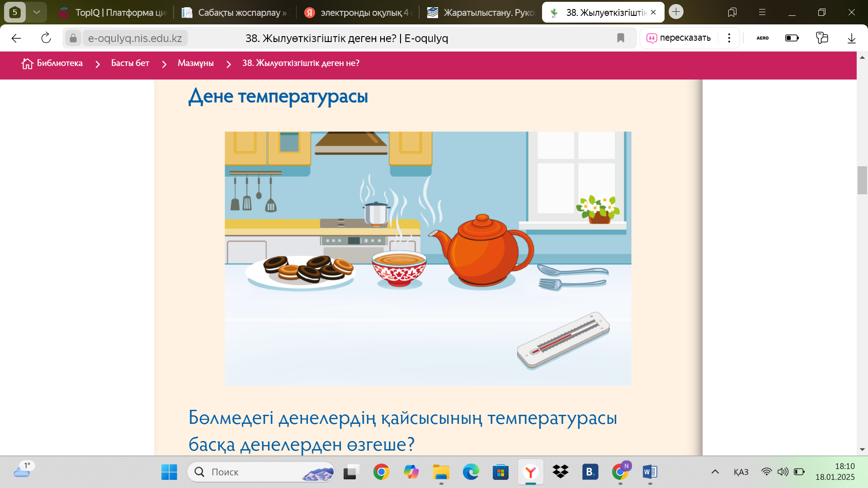Go to Мазмұны breadcrumb link
Screen dimensions: 868x488
[x=195, y=63]
